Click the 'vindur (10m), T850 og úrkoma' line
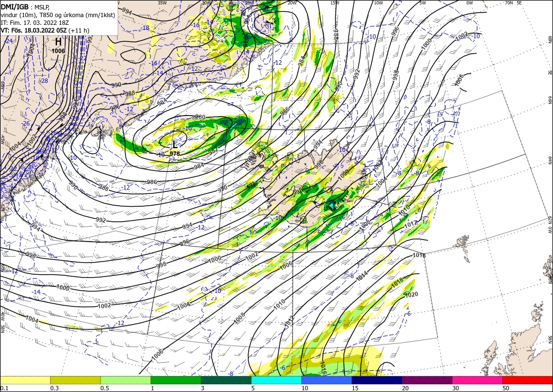 58,15
